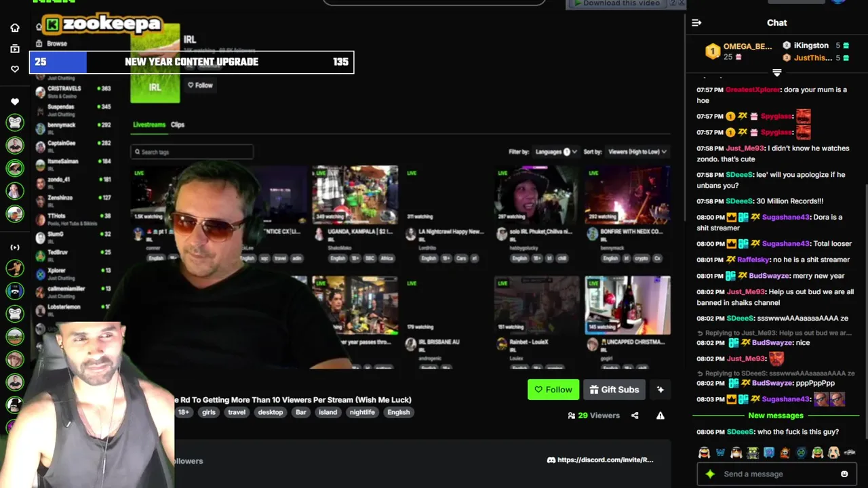Screen dimensions: 868x488
Task: Select the island stream tag
Action: pyautogui.click(x=328, y=412)
